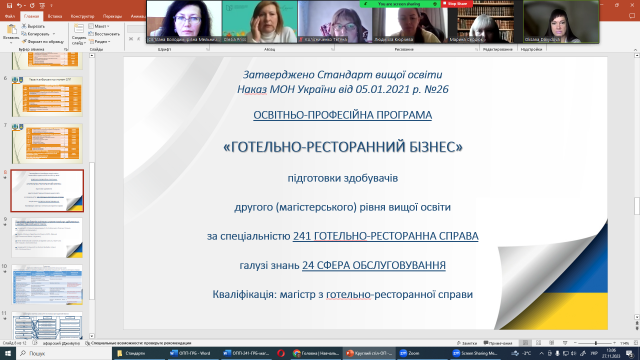Viewport: 640px width, 360px height.
Task: Switch to the Главная ribbon tab
Action: [31, 16]
